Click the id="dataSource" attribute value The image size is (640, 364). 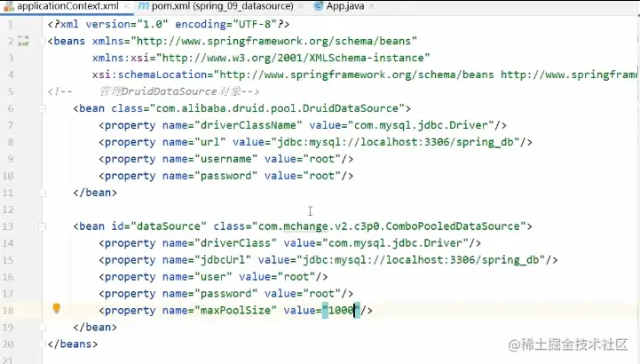pos(169,226)
